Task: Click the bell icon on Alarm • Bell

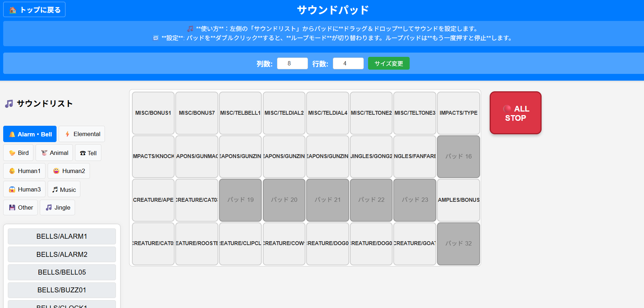Action: tap(12, 134)
